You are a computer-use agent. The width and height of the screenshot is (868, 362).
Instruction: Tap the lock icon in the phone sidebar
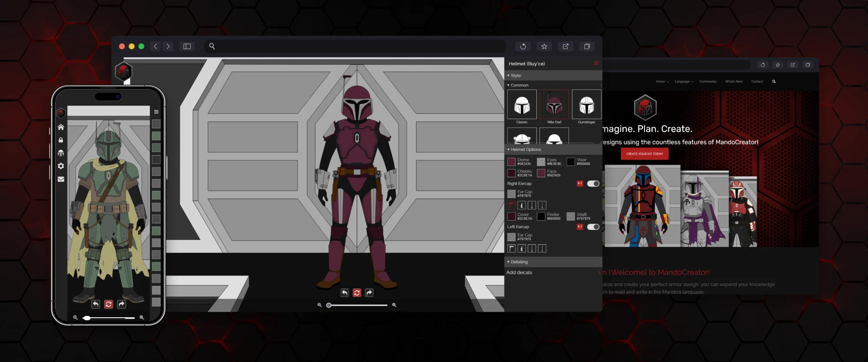[61, 140]
